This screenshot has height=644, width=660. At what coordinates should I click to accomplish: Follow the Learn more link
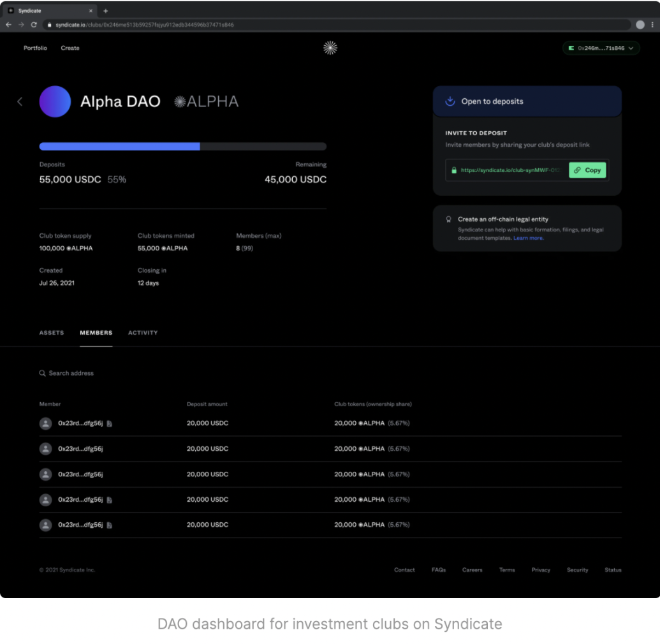point(528,238)
